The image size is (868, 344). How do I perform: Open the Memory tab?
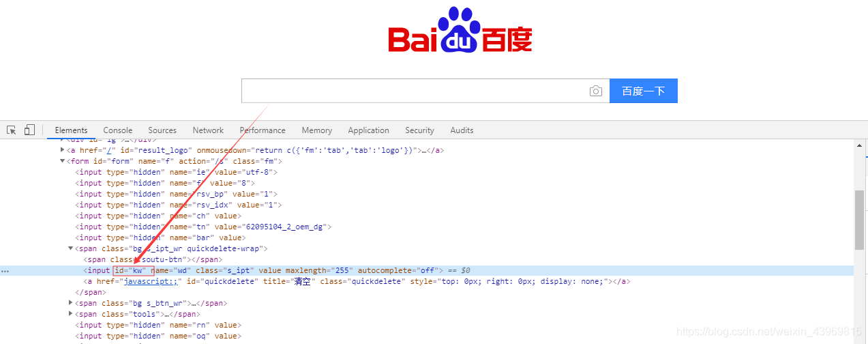[x=317, y=130]
